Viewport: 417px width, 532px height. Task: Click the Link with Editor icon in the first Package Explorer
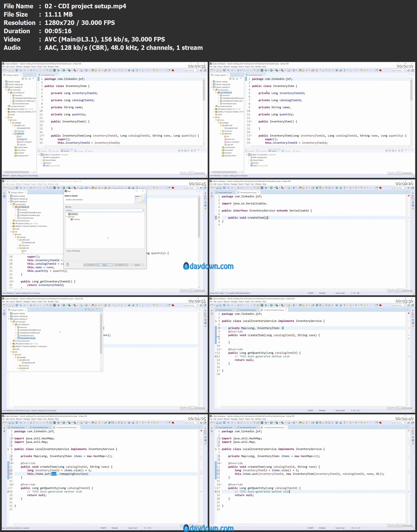coord(26,78)
